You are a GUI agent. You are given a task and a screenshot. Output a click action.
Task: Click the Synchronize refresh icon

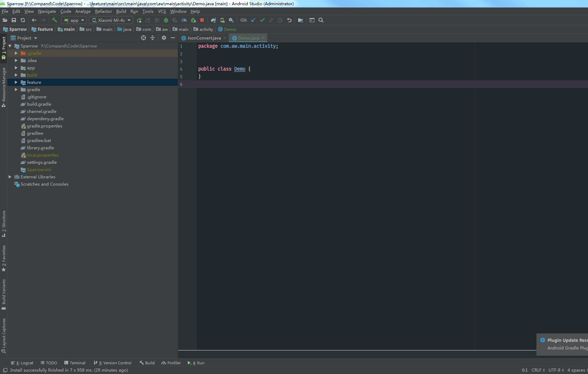pyautogui.click(x=23, y=20)
